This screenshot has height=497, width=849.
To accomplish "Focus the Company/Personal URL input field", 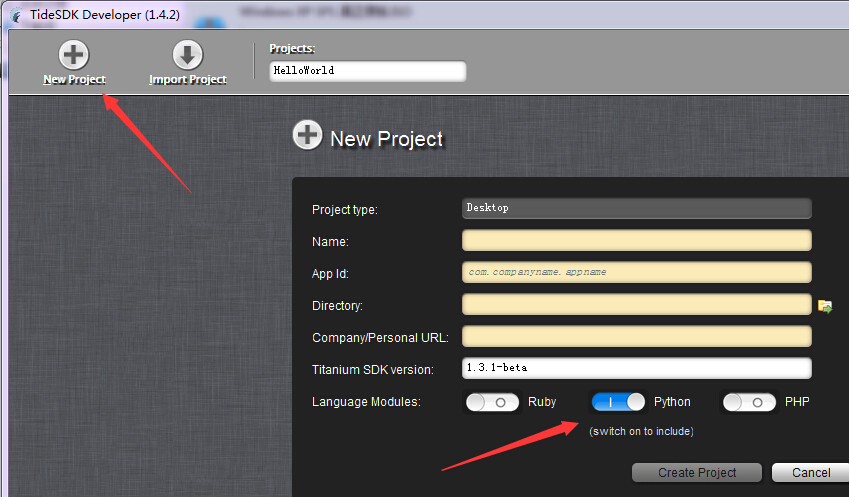I will 637,336.
